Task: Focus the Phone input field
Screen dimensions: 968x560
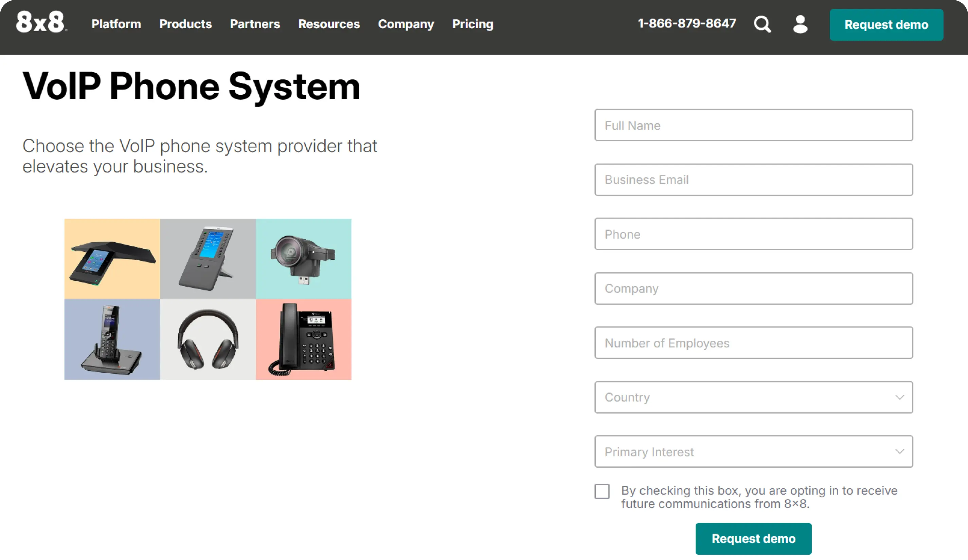Action: (x=754, y=234)
